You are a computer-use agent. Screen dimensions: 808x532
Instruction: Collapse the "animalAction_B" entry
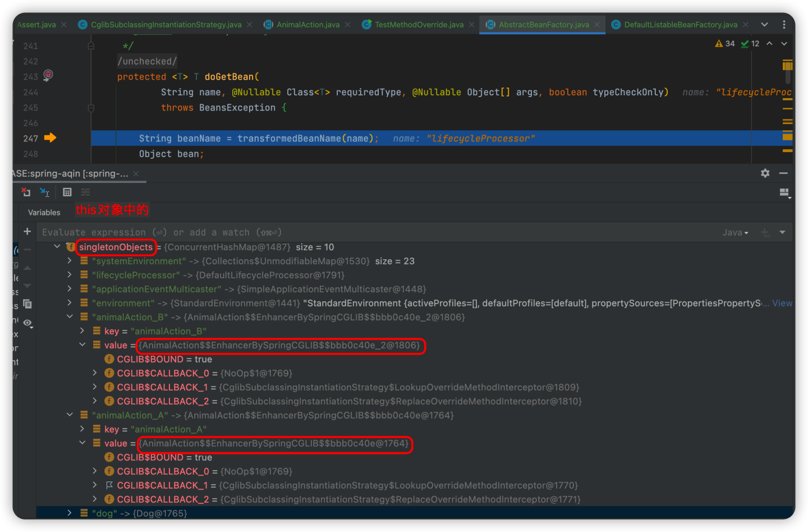[70, 317]
